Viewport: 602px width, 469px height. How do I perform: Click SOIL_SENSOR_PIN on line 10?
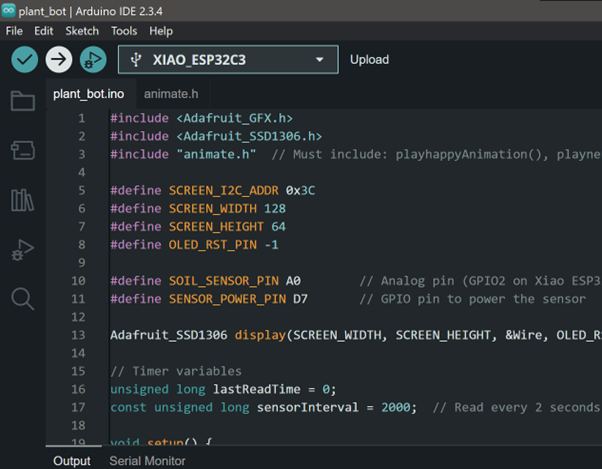[x=224, y=281]
